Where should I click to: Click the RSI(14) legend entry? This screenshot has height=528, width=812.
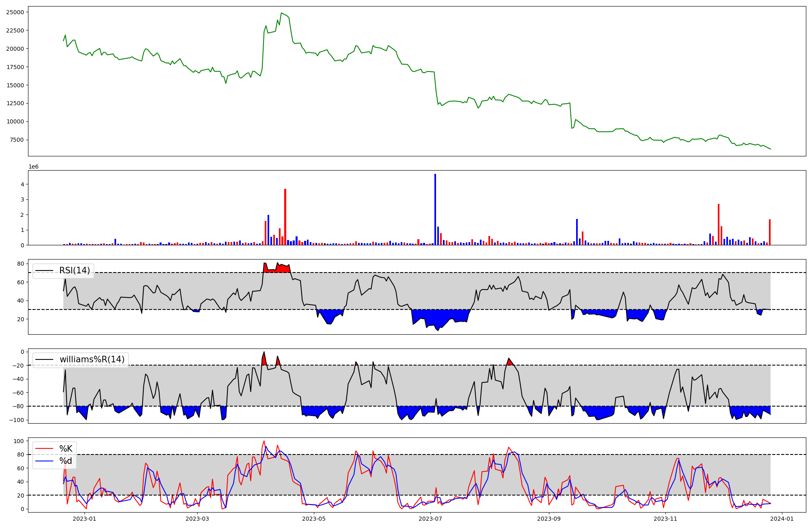click(74, 270)
